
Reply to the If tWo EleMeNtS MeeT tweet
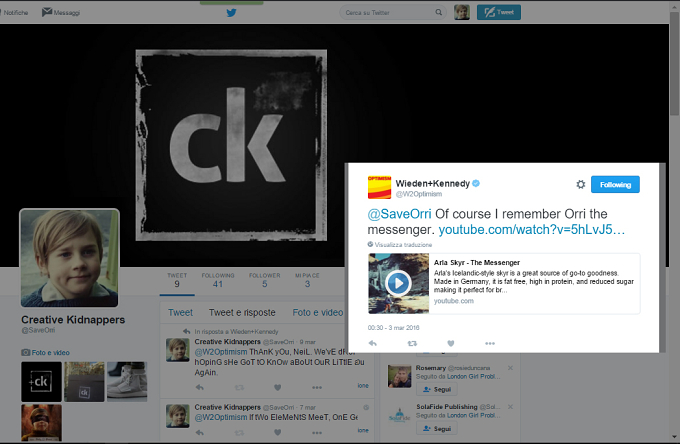click(x=199, y=432)
